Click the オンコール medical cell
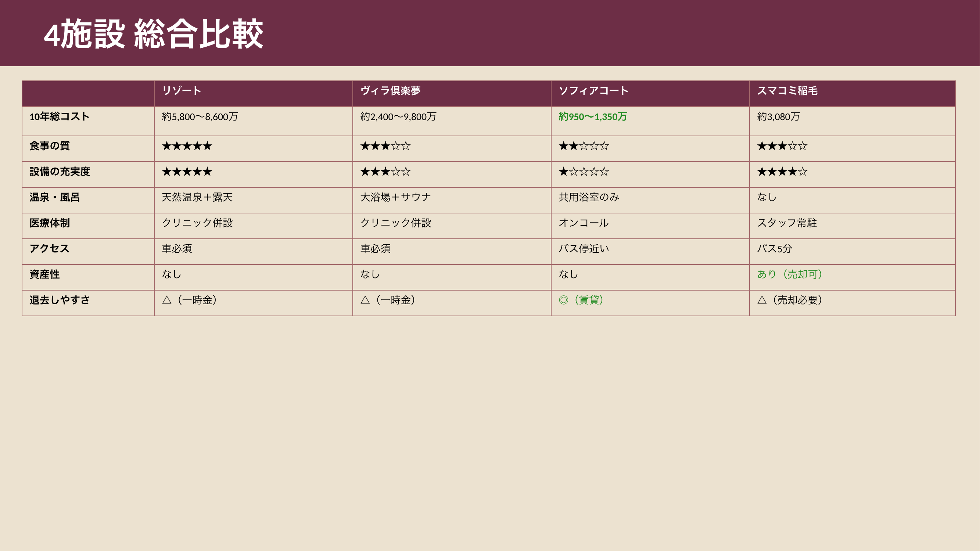 pos(583,223)
